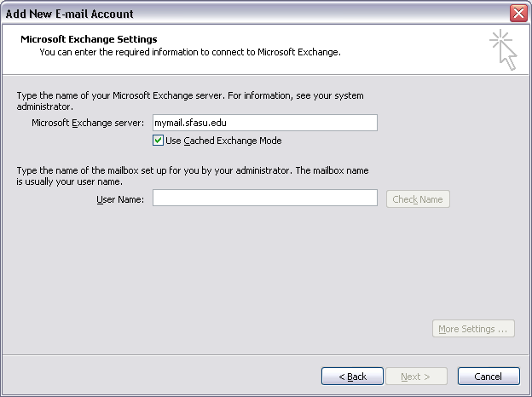Click the mymail.sfasu.edu server text
Viewport: 532px width, 397px height.
(x=190, y=123)
